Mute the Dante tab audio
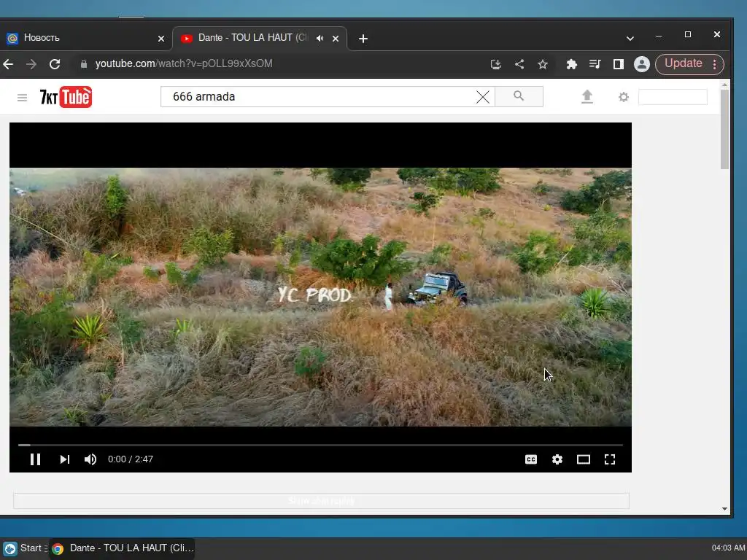 [320, 38]
